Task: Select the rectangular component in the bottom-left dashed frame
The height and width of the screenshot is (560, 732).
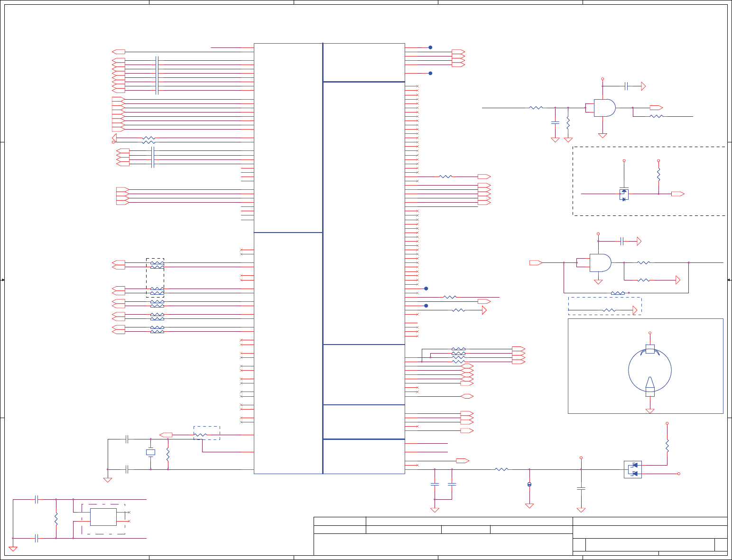Action: (103, 517)
